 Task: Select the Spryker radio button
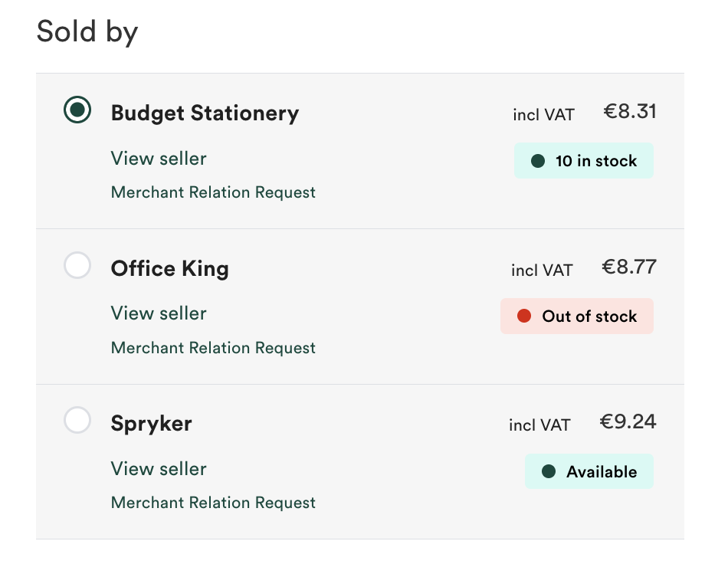click(x=77, y=420)
